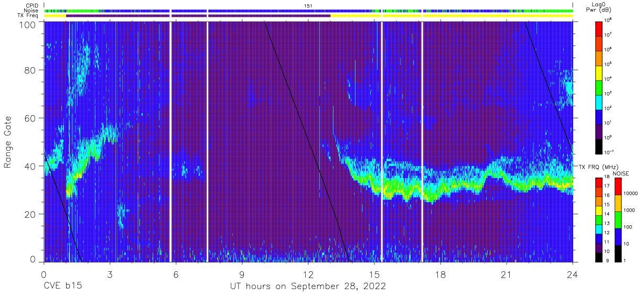Screen dimensions: 644x297
Task: Click the '21' tick on the UT hours axis
Action: point(507,274)
